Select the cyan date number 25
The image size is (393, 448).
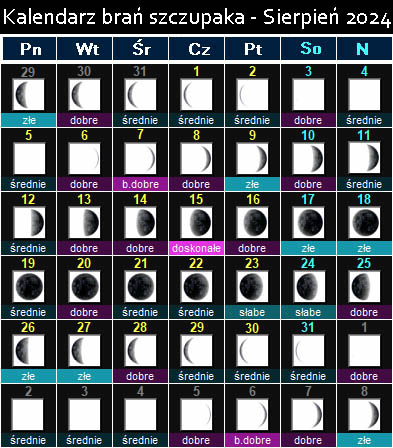pos(364,263)
